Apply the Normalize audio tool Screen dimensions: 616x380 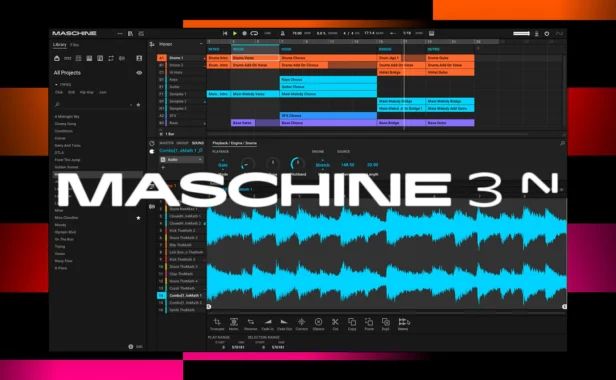[x=234, y=322]
